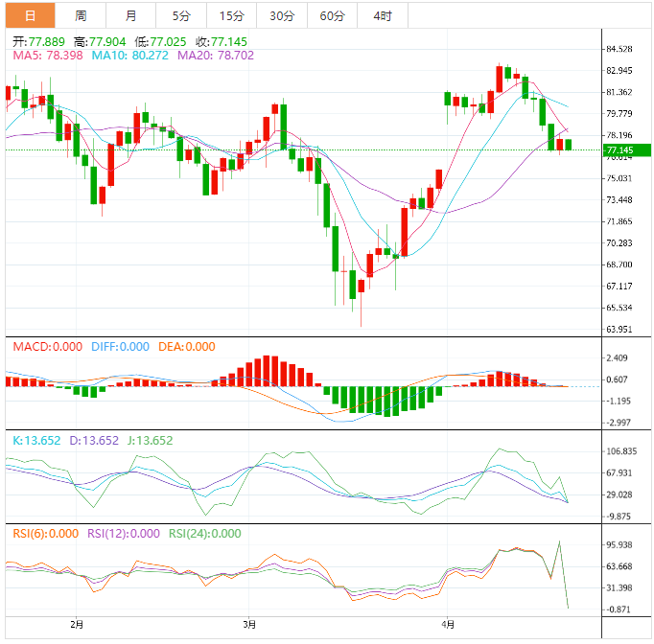Click the green 77.145 current price tag

[x=627, y=150]
